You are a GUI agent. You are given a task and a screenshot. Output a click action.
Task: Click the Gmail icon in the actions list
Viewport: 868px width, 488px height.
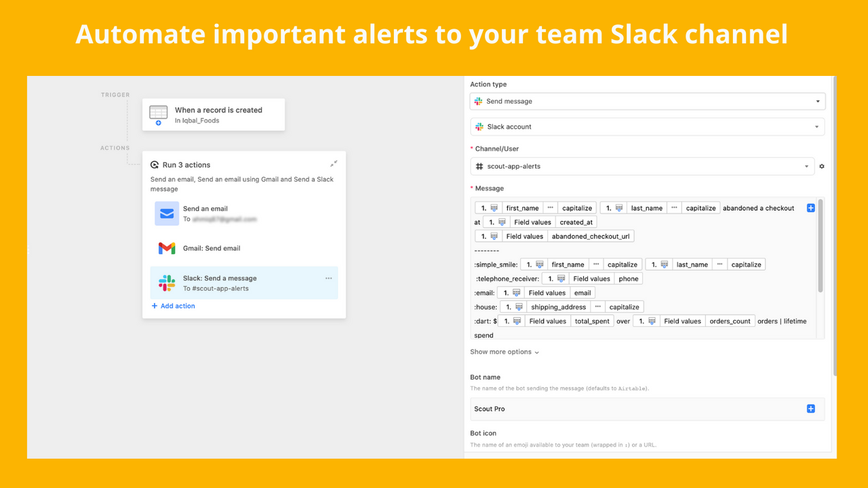[167, 248]
